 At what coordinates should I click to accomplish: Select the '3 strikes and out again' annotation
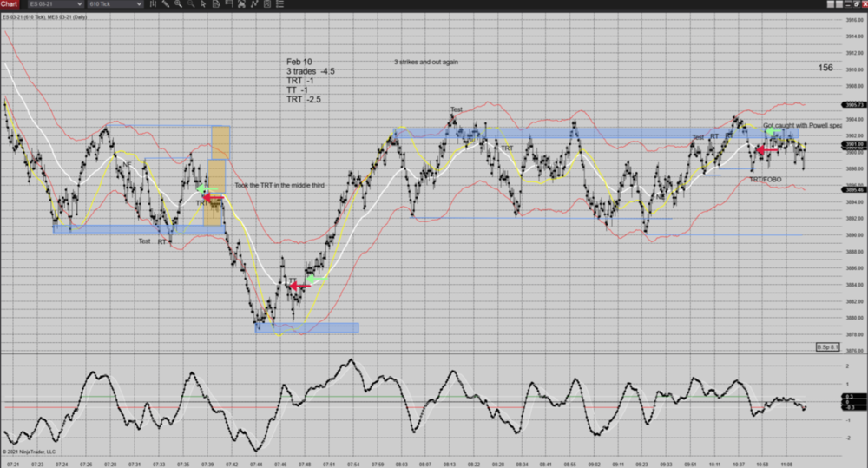[425, 63]
